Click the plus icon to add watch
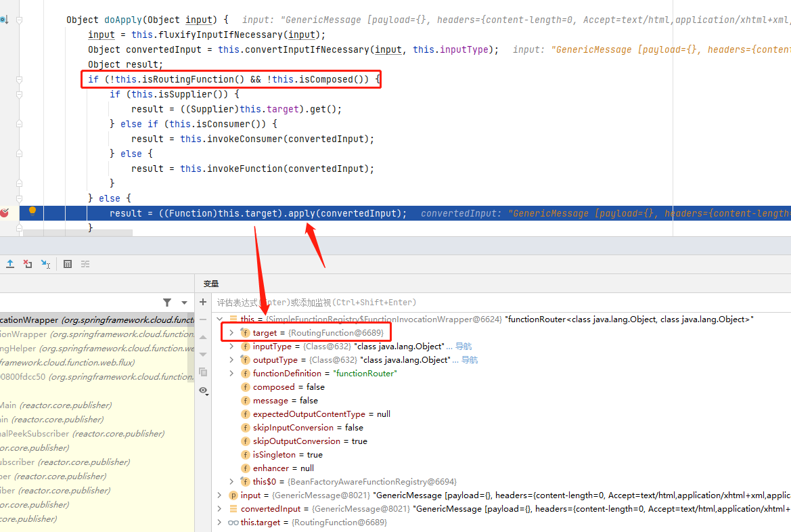The height and width of the screenshot is (532, 791). pos(203,302)
